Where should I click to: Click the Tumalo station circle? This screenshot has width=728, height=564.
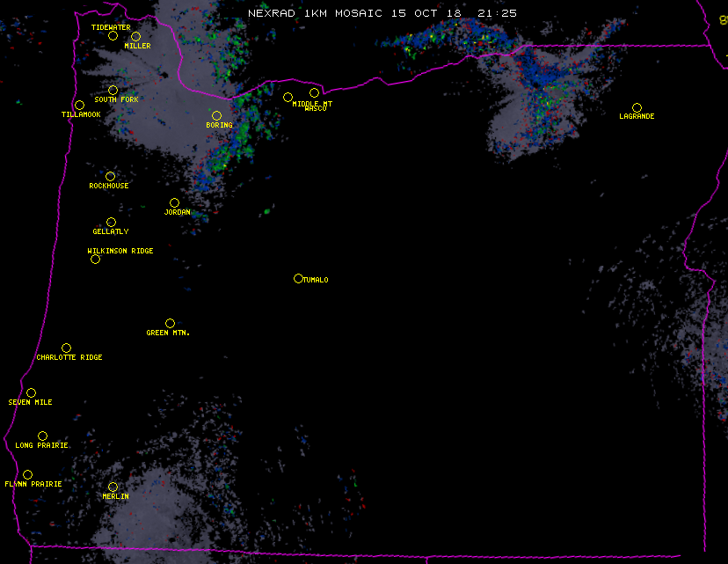pyautogui.click(x=298, y=279)
